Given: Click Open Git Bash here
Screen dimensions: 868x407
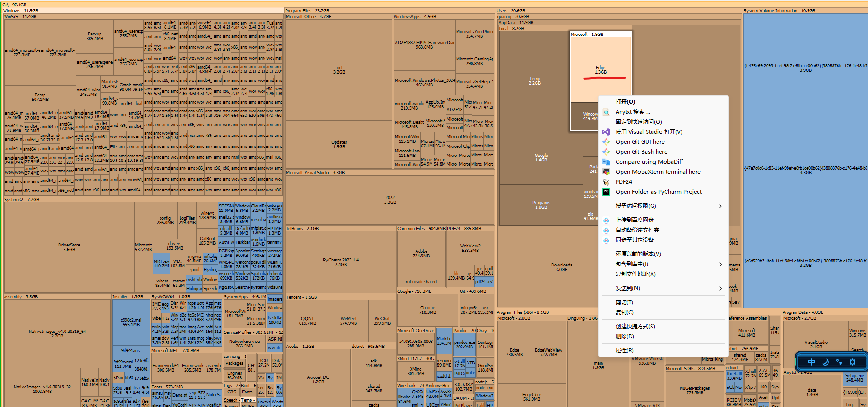Looking at the screenshot, I should (x=641, y=152).
